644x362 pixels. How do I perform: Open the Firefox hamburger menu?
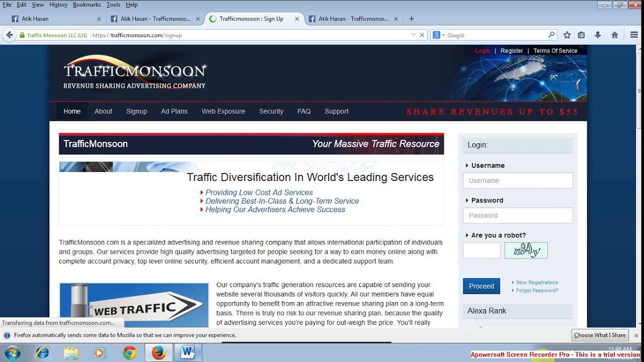click(x=634, y=35)
